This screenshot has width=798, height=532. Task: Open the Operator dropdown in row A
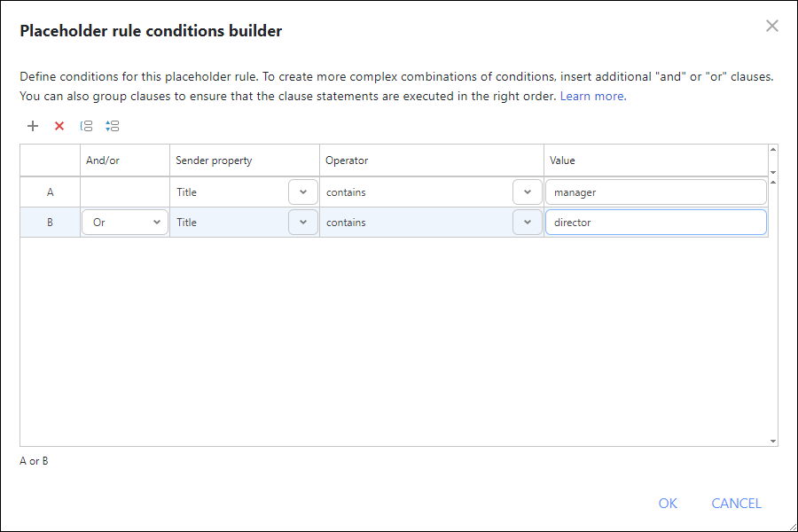(x=528, y=192)
